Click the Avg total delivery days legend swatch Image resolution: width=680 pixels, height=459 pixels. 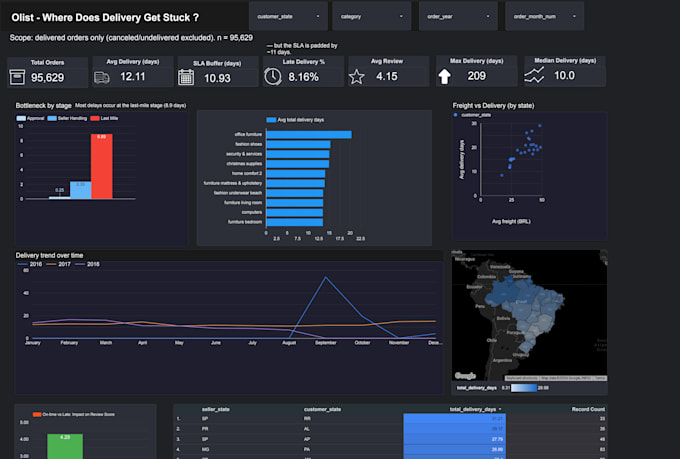click(271, 120)
